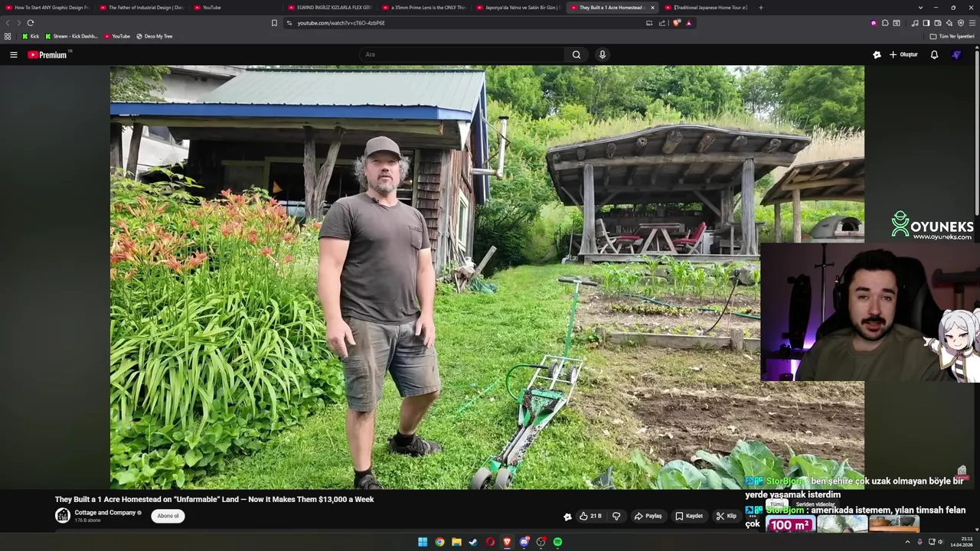This screenshot has width=980, height=551.
Task: Click the page vertical scrollbar
Action: pos(977,132)
